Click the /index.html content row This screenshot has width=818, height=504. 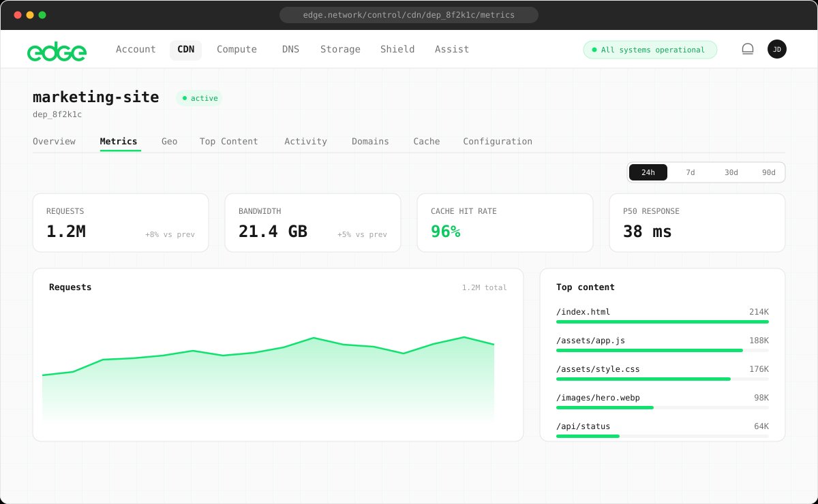pos(663,315)
